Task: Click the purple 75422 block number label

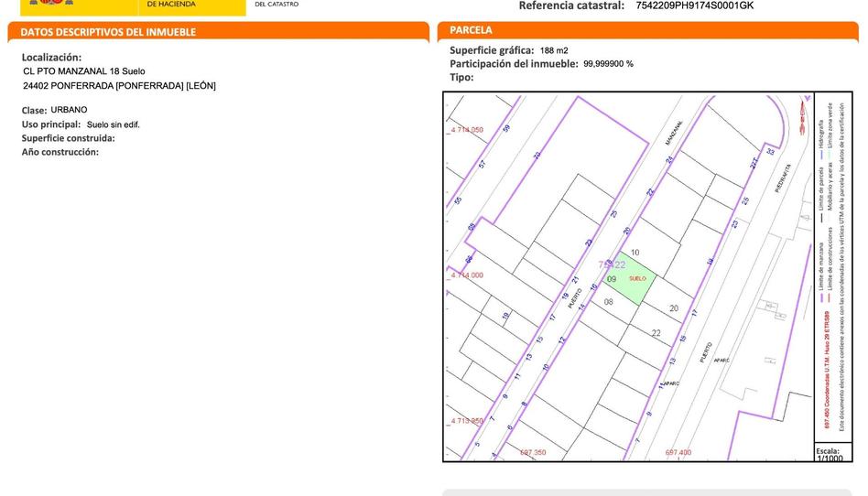Action: [611, 264]
